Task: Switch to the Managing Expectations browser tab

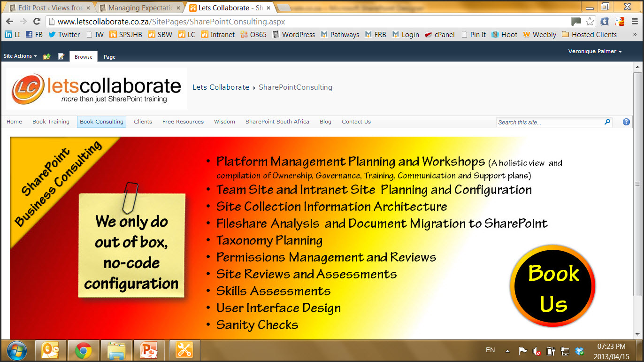Action: (139, 8)
